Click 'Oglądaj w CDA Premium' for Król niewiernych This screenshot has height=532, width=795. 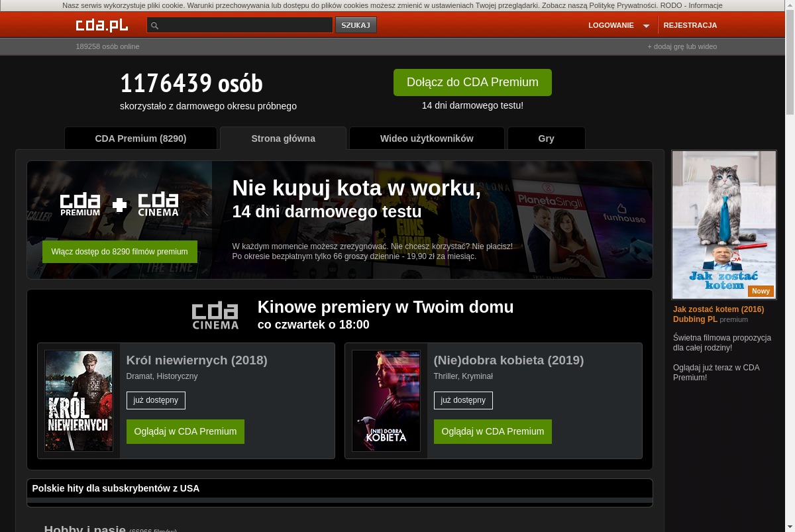coord(185,431)
